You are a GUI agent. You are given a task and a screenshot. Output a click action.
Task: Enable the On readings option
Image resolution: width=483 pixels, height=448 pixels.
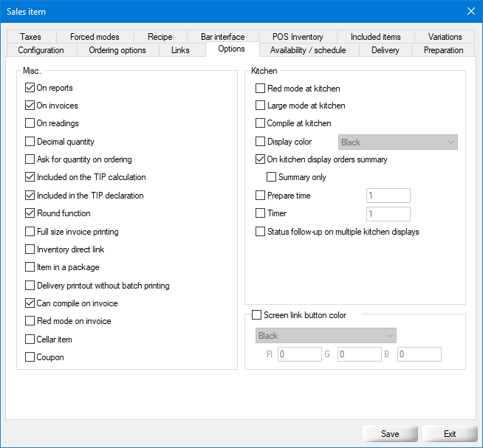pos(30,123)
